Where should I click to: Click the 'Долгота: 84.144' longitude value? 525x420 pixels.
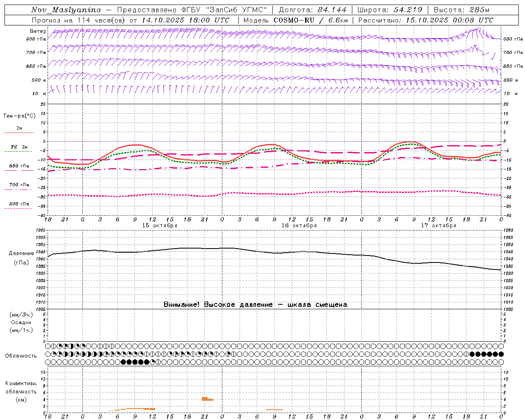pyautogui.click(x=313, y=10)
